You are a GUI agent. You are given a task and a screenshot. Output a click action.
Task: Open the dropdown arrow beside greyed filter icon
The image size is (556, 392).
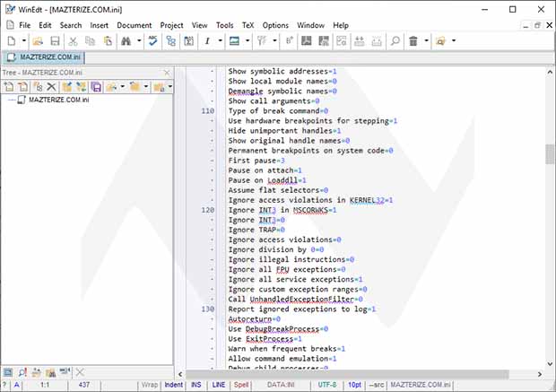[274, 40]
